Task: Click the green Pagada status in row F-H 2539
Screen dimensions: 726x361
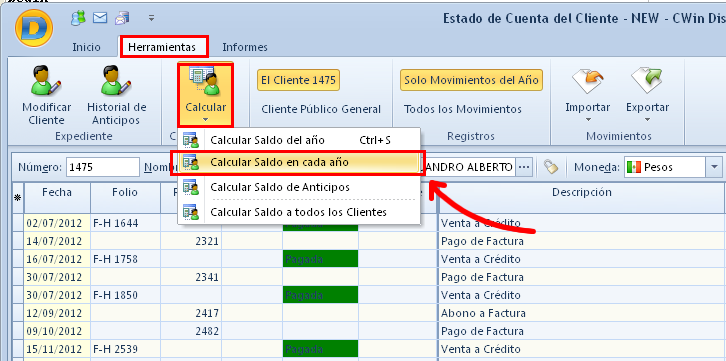Action: (320, 349)
